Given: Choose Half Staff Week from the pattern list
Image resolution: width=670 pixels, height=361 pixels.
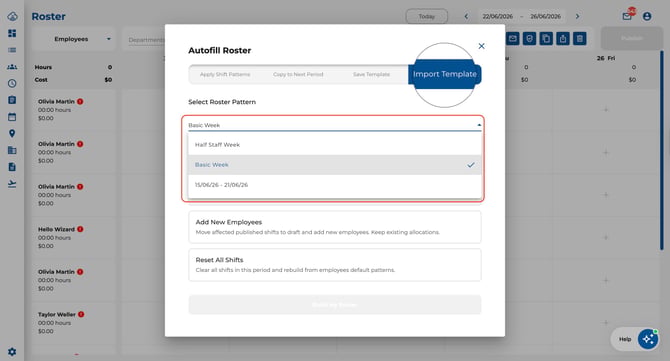Looking at the screenshot, I should (x=335, y=145).
